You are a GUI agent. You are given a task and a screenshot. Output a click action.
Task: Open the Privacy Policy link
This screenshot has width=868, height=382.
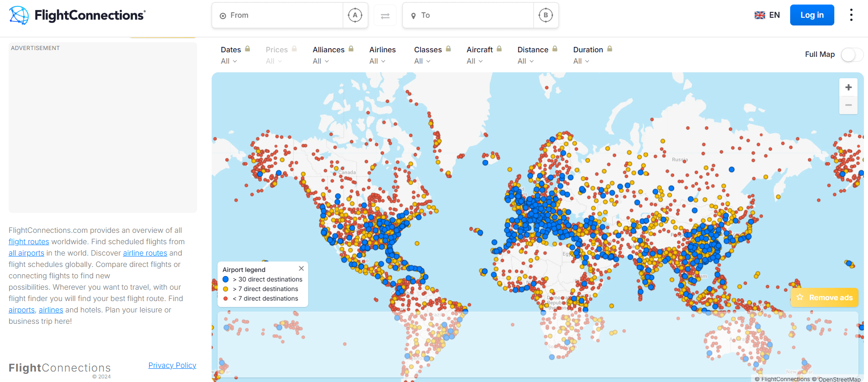173,365
